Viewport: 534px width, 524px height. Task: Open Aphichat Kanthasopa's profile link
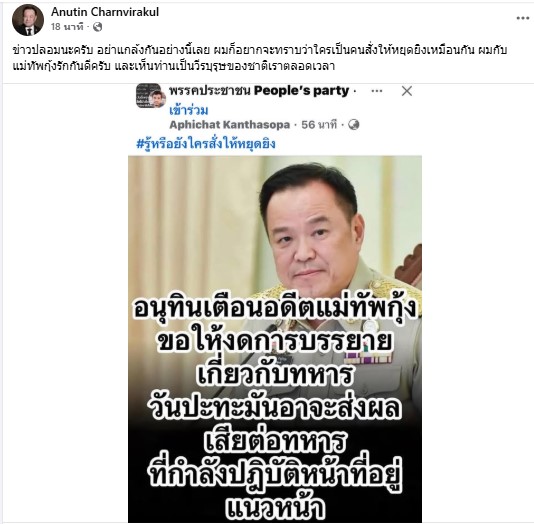click(230, 125)
